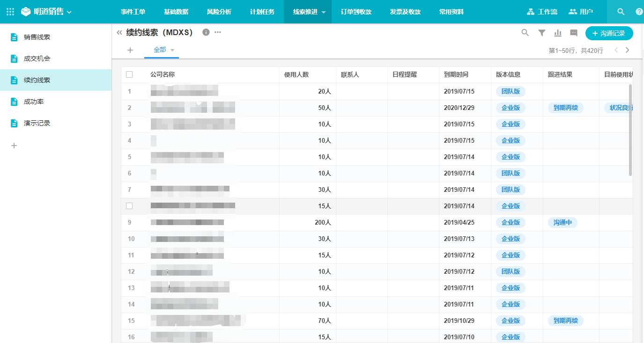Viewport: 644px width, 343px height.
Task: Open the app grid launcher icon
Action: [x=10, y=12]
